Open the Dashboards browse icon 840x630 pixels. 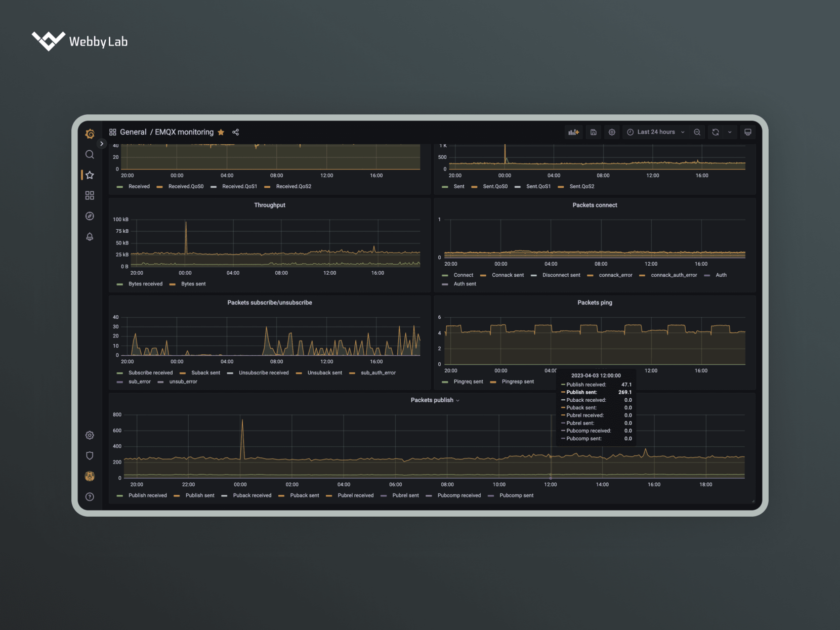point(90,195)
